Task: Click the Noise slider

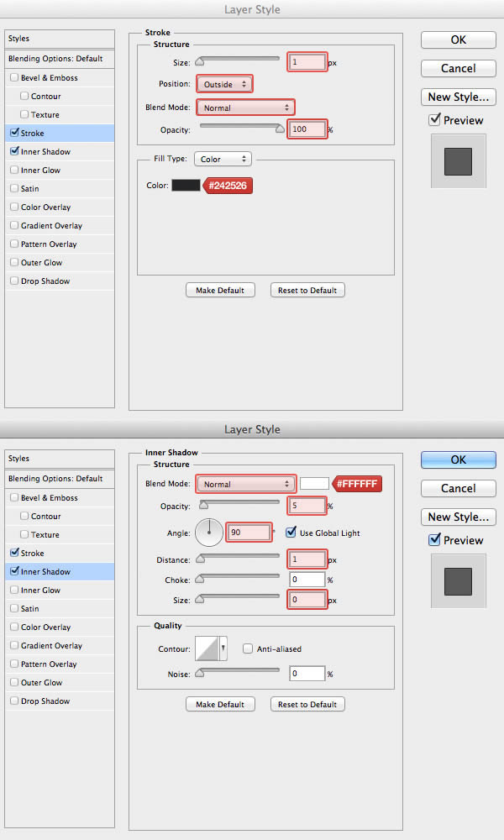Action: click(x=239, y=672)
